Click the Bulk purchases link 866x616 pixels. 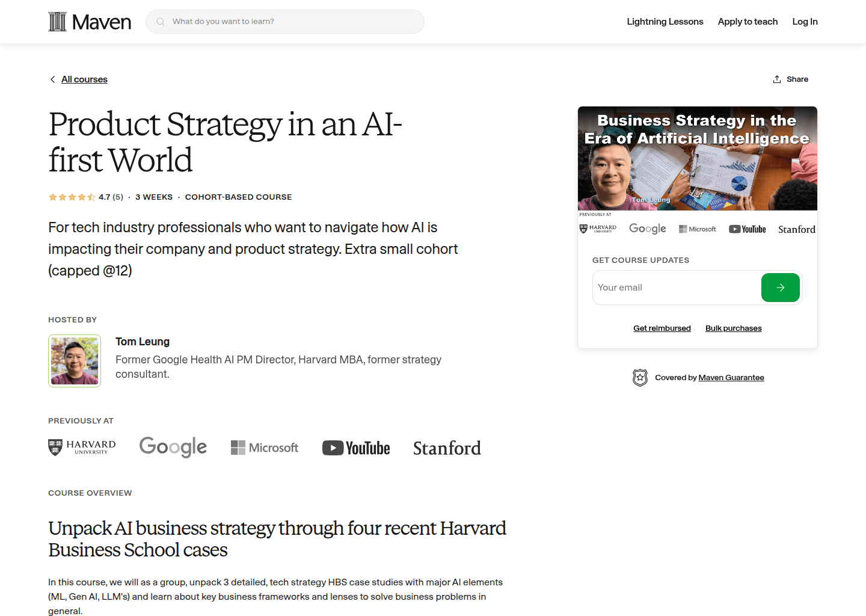tap(733, 328)
